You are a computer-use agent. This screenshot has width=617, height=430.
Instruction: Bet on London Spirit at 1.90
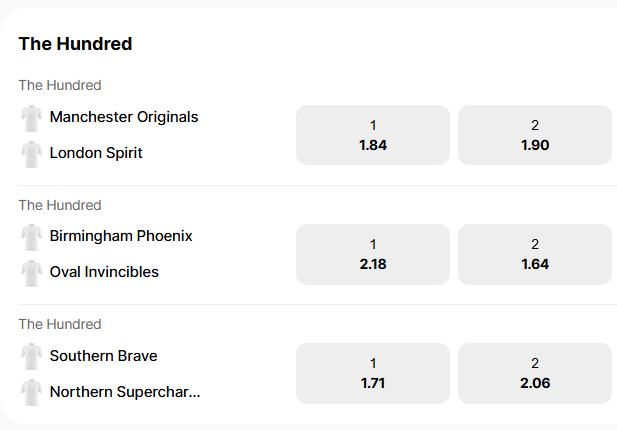tap(535, 135)
